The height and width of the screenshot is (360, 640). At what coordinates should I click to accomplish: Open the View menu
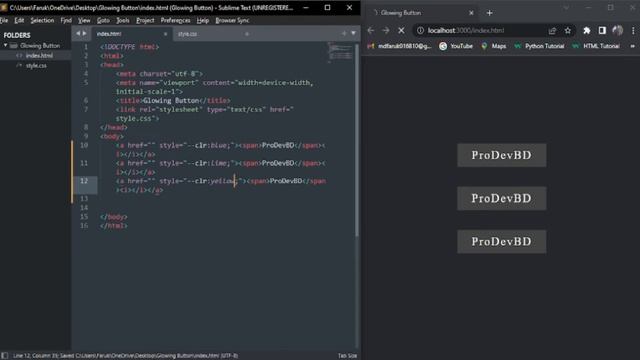[x=84, y=20]
